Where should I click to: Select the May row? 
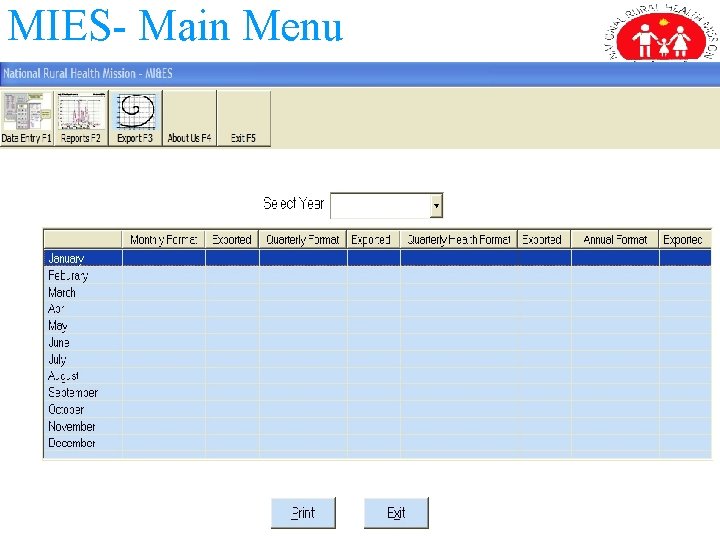(377, 326)
